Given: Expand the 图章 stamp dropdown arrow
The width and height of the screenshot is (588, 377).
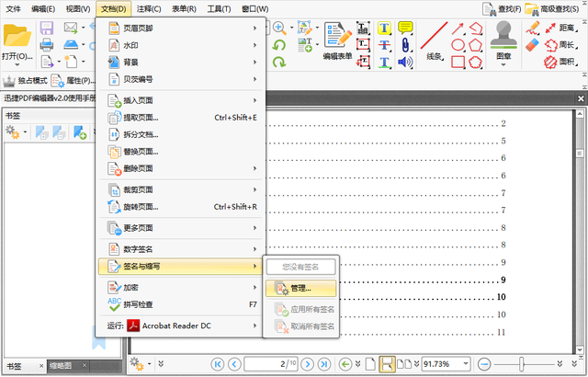Looking at the screenshot, I should click(x=503, y=65).
